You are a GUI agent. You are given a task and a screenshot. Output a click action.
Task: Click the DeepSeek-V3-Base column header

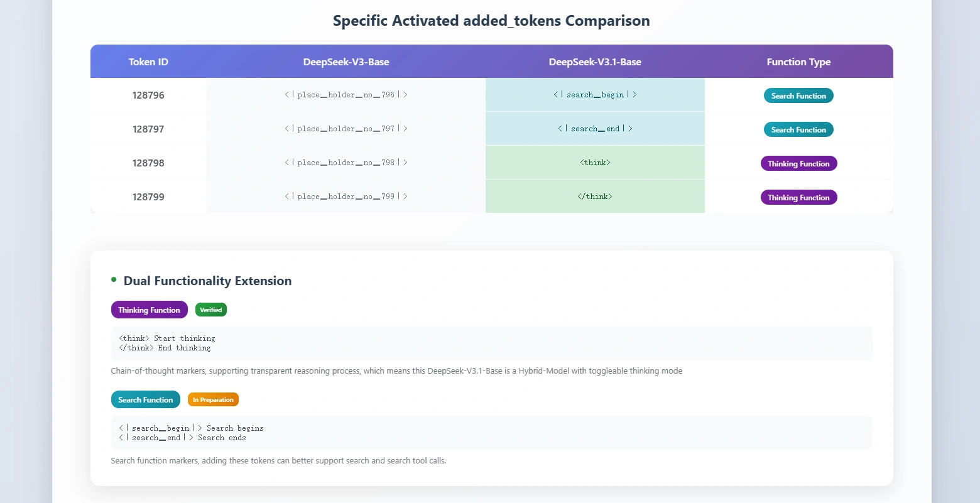(346, 62)
